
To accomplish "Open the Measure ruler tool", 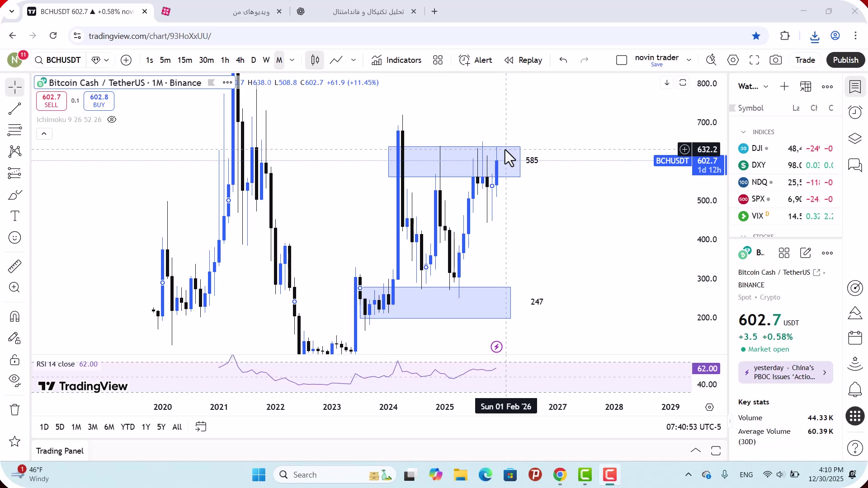I will coord(14,266).
